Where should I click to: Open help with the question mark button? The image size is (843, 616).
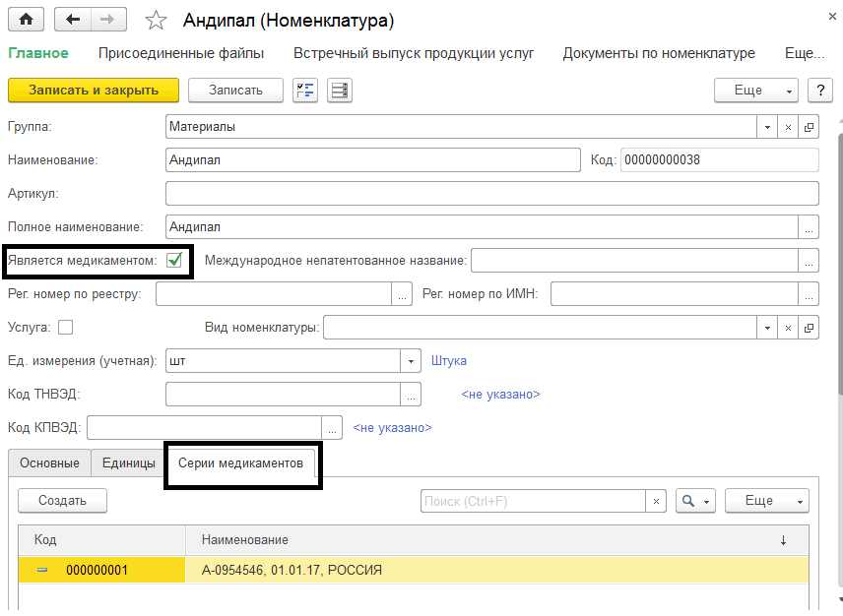click(x=819, y=91)
